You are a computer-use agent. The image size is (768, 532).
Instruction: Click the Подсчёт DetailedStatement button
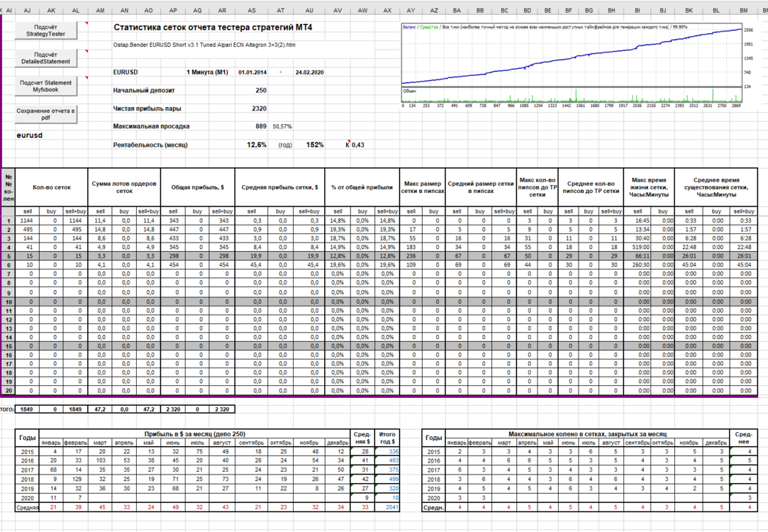(x=45, y=57)
